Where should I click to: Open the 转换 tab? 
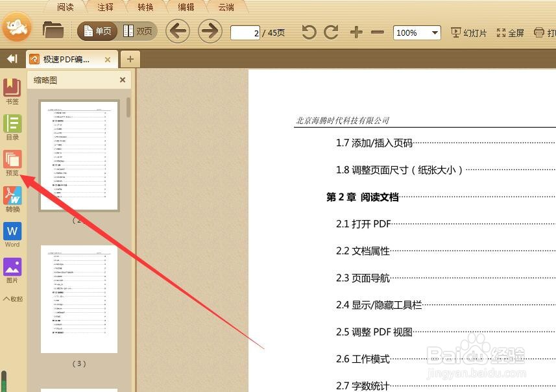tap(146, 6)
